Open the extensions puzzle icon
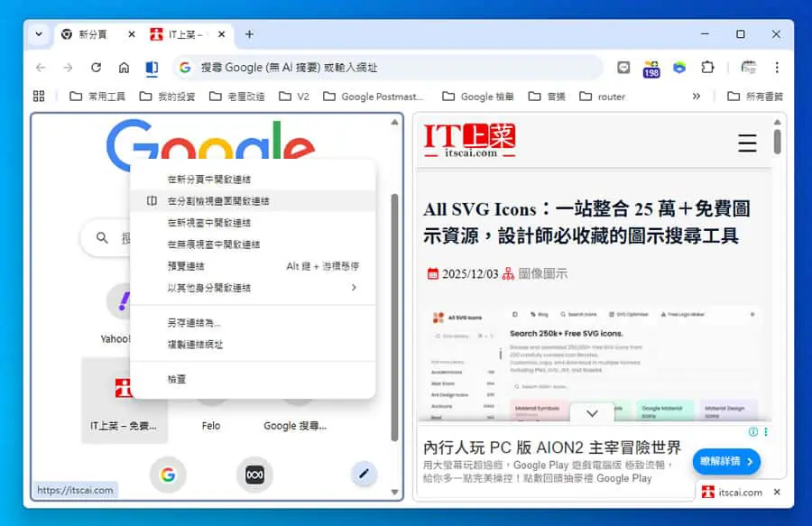This screenshot has height=526, width=812. tap(706, 68)
